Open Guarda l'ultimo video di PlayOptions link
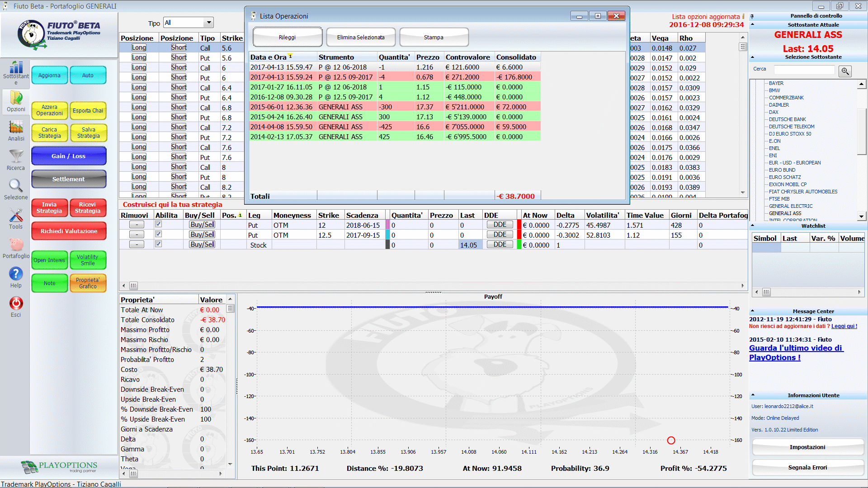The width and height of the screenshot is (868, 488). tap(796, 352)
